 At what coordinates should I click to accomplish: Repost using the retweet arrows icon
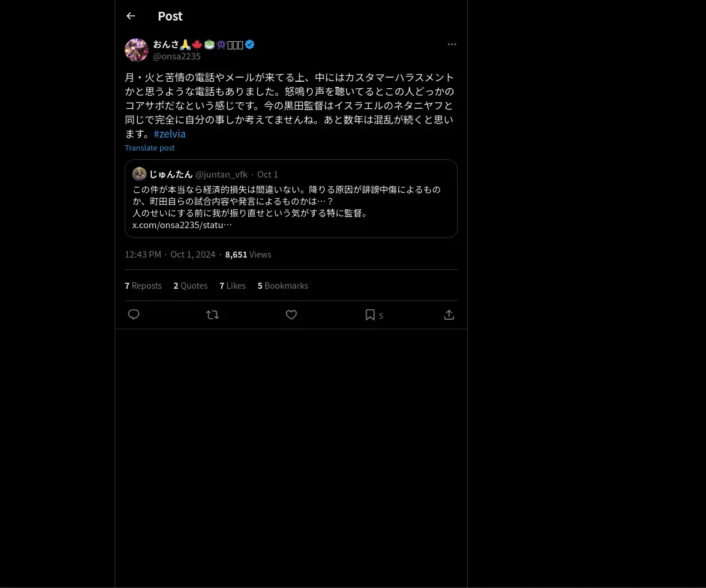212,315
